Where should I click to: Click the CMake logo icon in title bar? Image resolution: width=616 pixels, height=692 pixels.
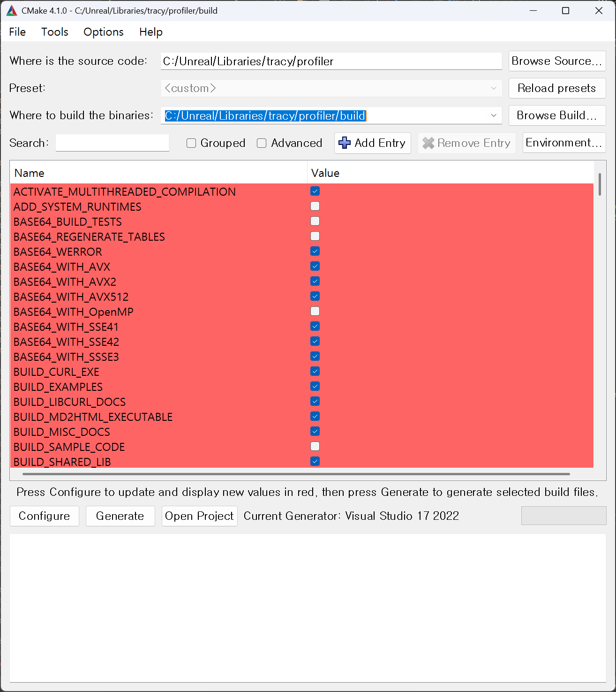12,10
